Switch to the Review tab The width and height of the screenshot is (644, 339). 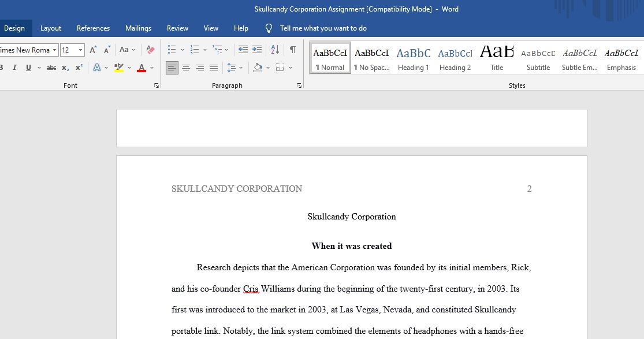coord(177,28)
